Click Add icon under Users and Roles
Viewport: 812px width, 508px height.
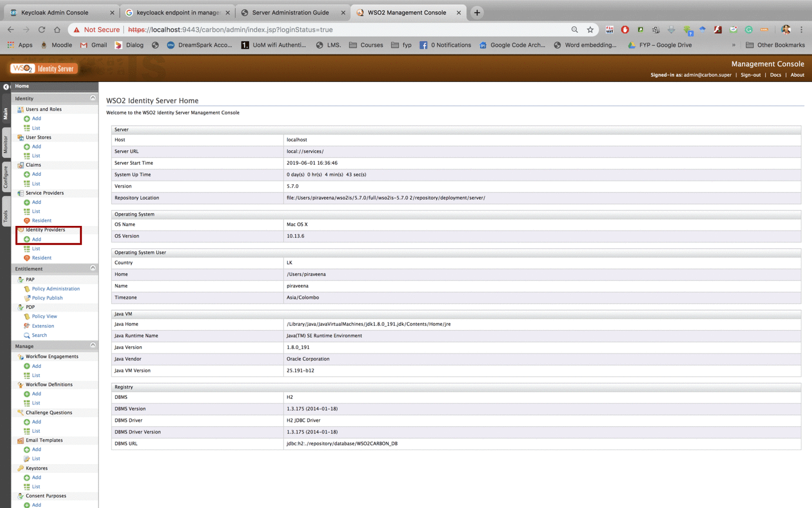click(27, 119)
